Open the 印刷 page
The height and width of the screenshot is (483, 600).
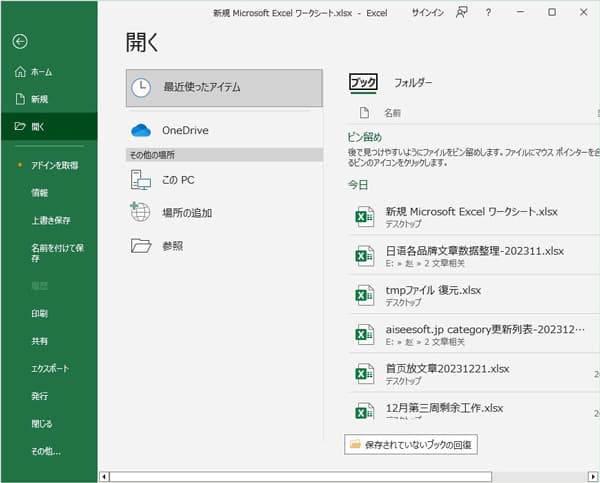pyautogui.click(x=39, y=314)
